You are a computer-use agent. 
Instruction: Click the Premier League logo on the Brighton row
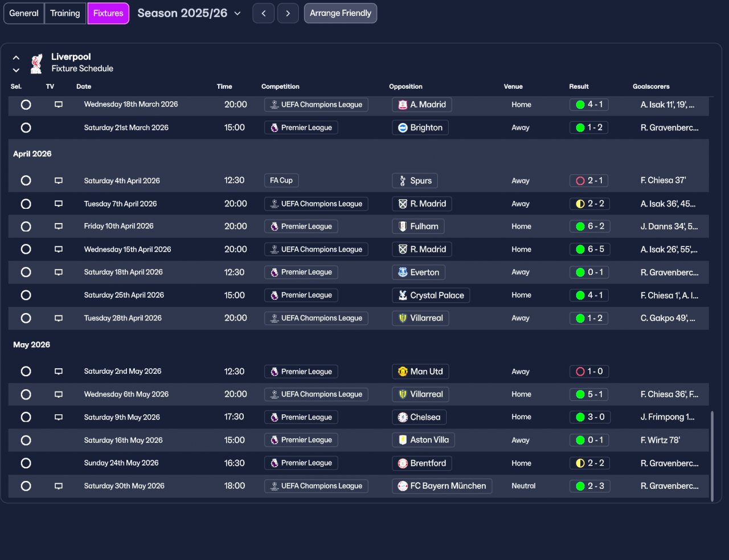[x=275, y=127]
